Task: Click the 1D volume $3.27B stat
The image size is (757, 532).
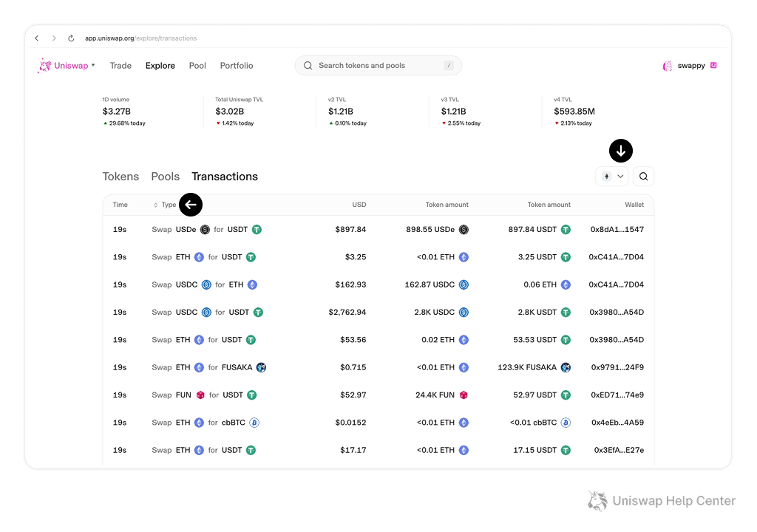Action: tap(124, 111)
